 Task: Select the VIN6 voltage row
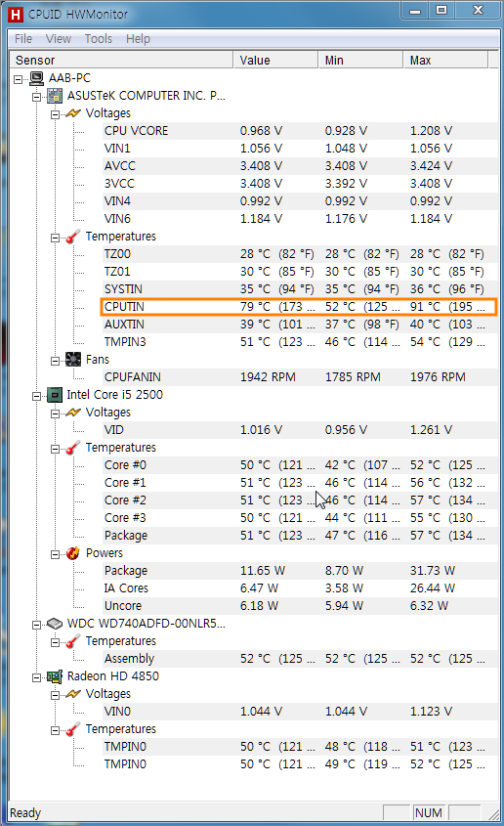coord(300,219)
